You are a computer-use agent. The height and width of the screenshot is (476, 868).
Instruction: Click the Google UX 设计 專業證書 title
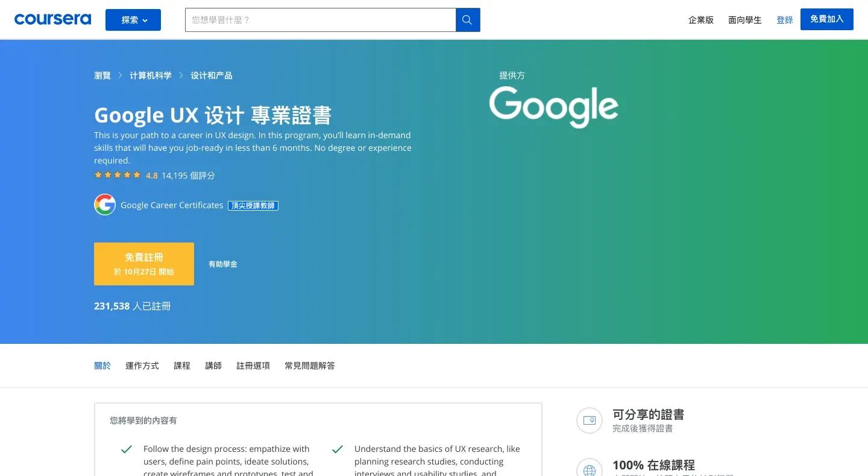213,115
